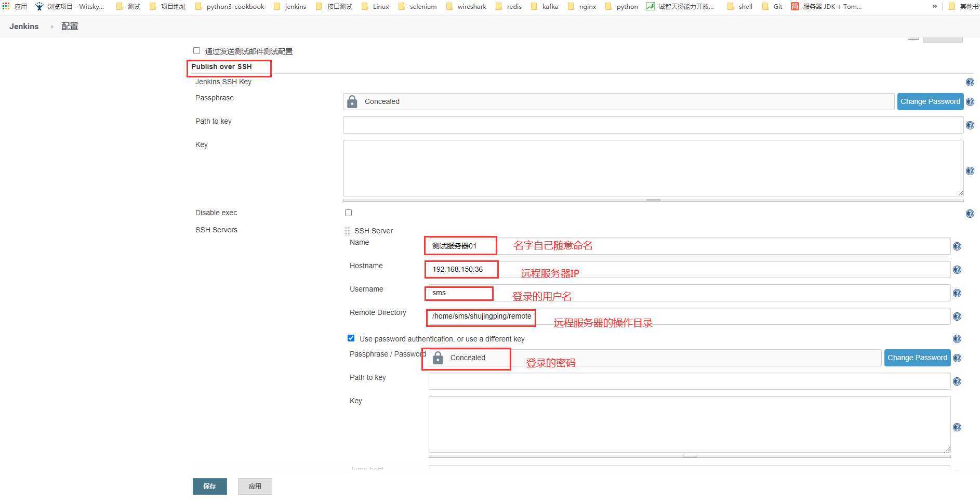Click lock icon in SSH Server Passphrase / Password

(438, 358)
